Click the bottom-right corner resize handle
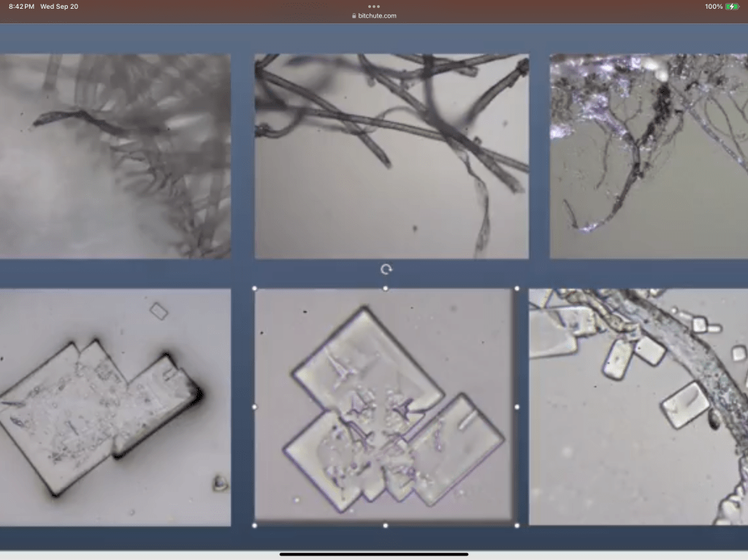Screen dimensions: 748x560 click(x=517, y=525)
